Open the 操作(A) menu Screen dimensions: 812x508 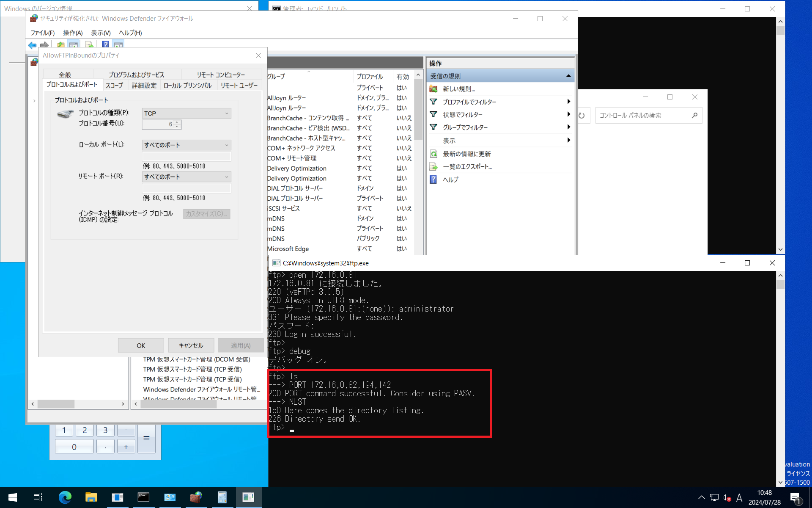[72, 33]
